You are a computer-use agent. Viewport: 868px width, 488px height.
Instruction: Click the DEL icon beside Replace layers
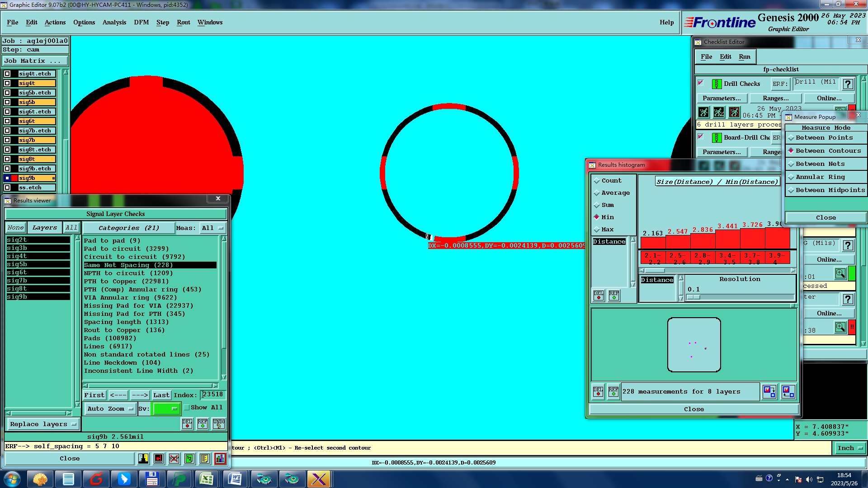(187, 423)
